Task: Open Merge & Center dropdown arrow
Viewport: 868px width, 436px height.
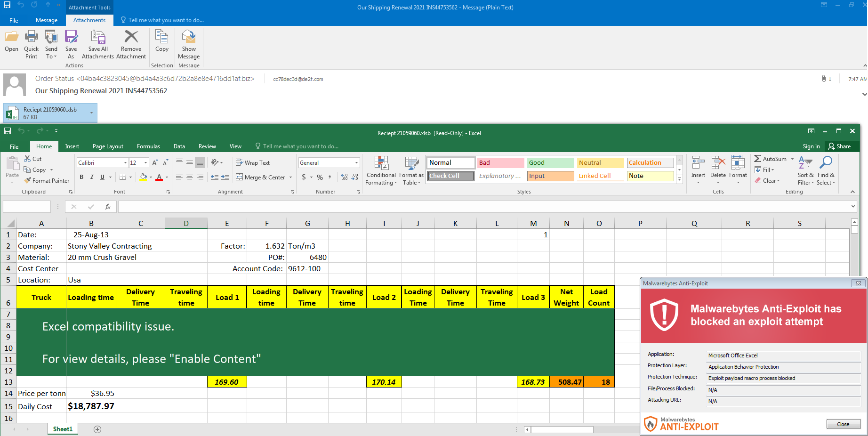Action: pos(290,178)
